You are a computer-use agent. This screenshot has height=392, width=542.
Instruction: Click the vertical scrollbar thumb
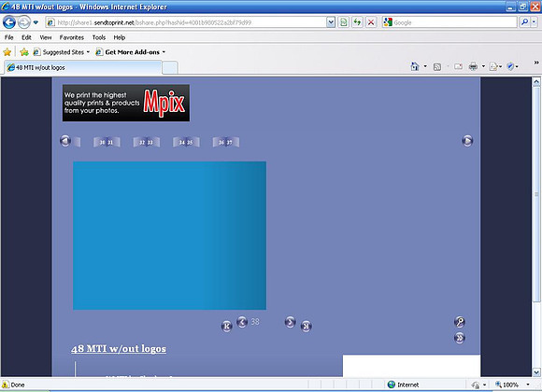click(536, 193)
